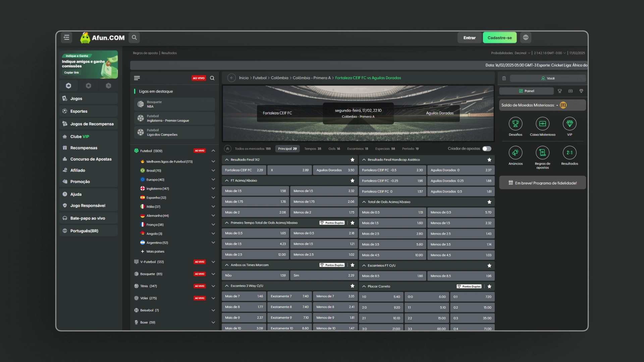The width and height of the screenshot is (644, 362).
Task: Switch to the Tempos 35 tab
Action: point(313,149)
